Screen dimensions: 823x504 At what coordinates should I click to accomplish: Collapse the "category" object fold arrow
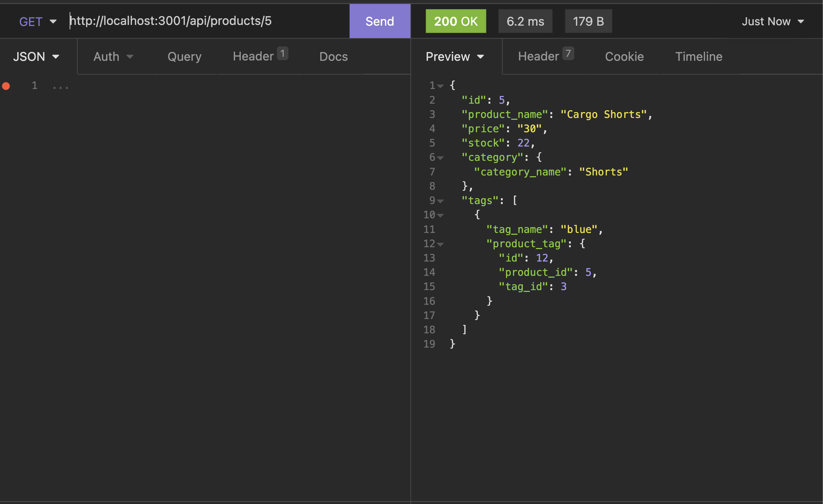(x=441, y=157)
